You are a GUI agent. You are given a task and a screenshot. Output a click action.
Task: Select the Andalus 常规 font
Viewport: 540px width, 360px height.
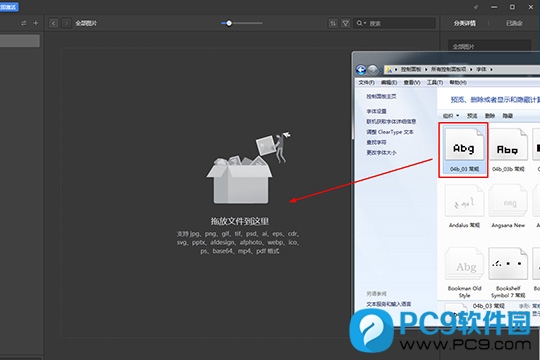point(464,206)
